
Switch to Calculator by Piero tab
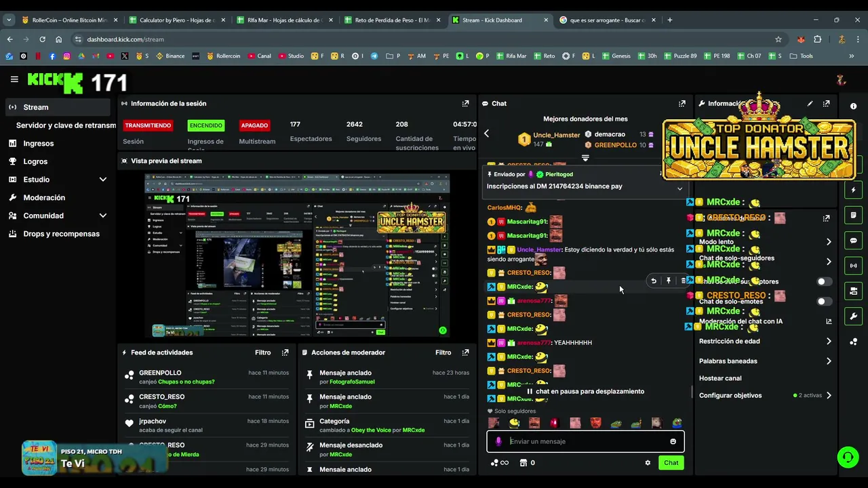click(176, 20)
